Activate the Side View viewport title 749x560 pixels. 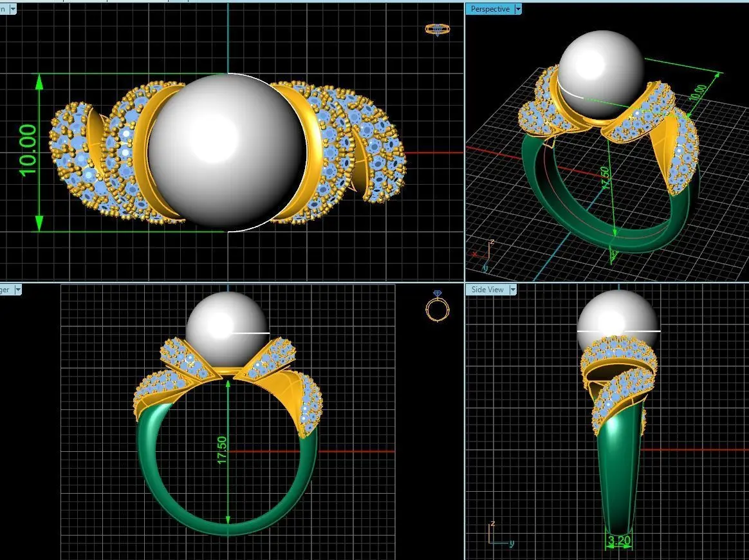coord(487,290)
